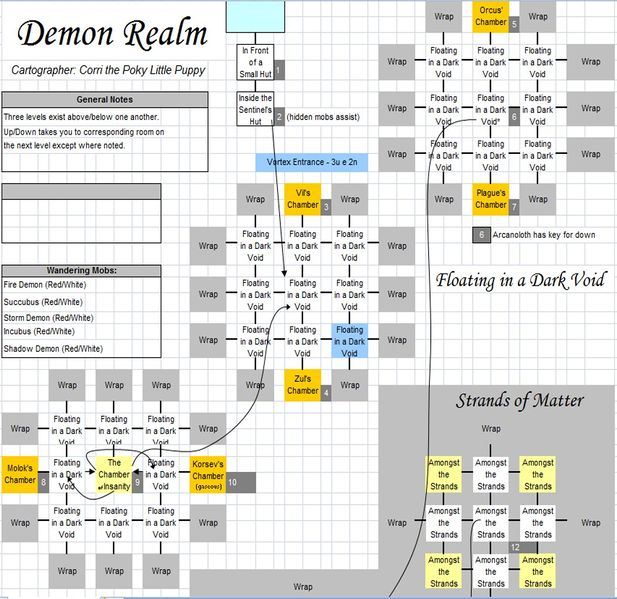Select the '(hidden mobs assist)' note
617x599 pixels.
pos(323,117)
